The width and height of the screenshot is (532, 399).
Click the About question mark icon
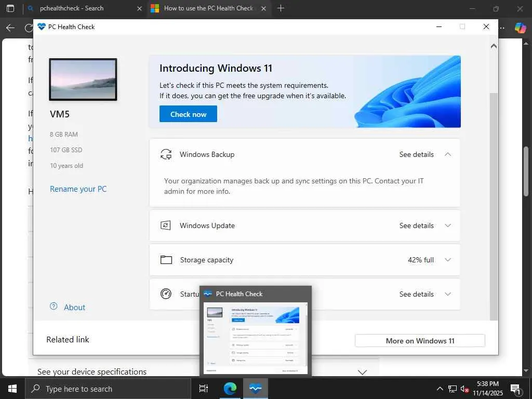[54, 307]
